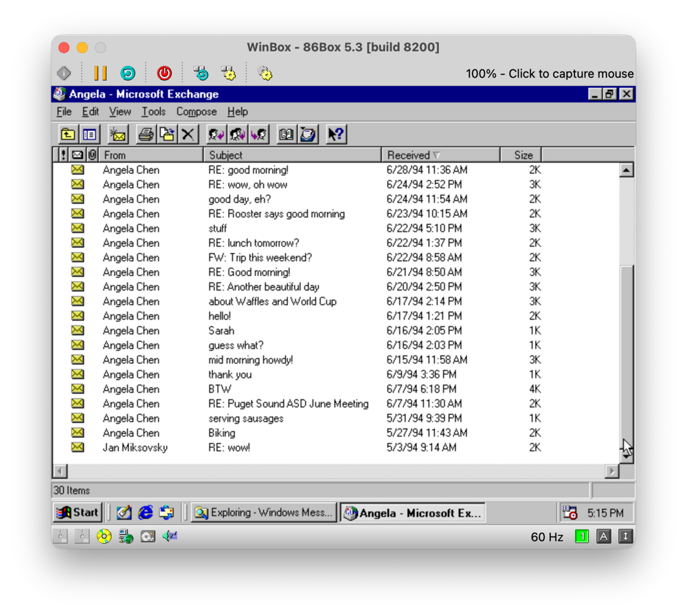
Task: Pause the emulator with the 86Box pause button
Action: (x=100, y=73)
